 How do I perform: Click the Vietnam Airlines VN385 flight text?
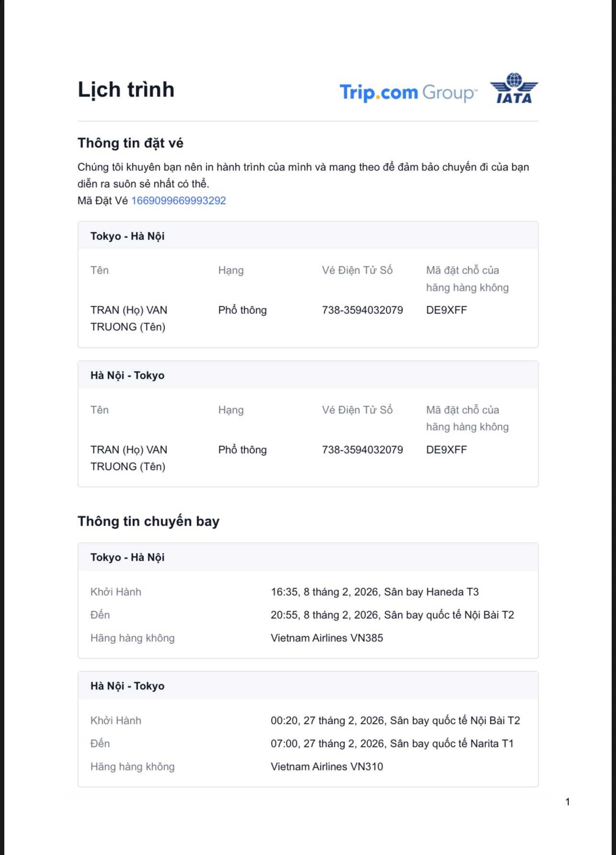click(327, 638)
